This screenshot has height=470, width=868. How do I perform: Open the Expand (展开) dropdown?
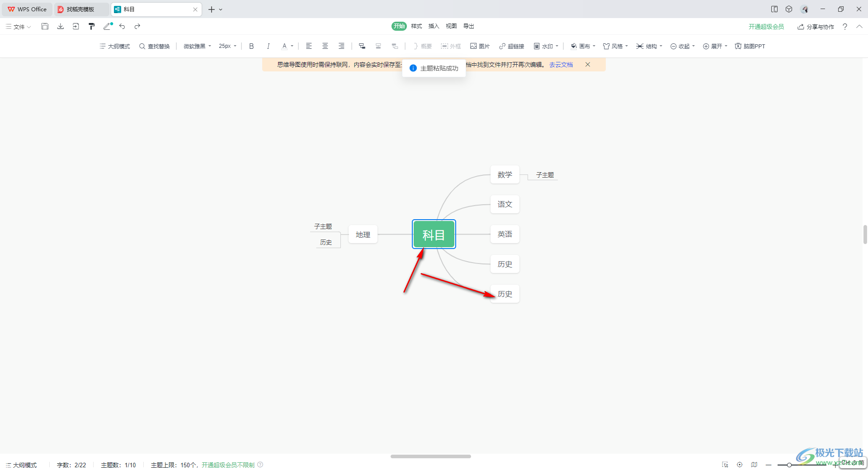[x=715, y=46]
